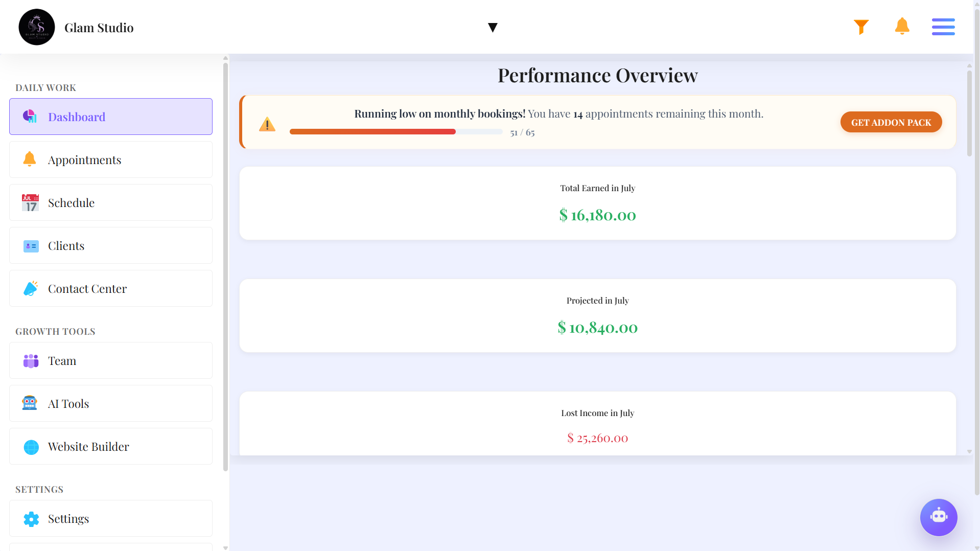Click the Schedule calendar icon
This screenshot has width=980, height=551.
click(x=30, y=202)
